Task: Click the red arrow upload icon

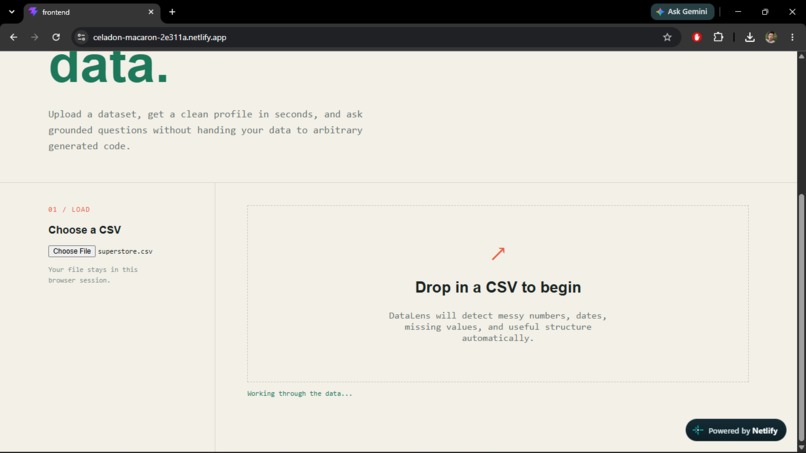Action: pyautogui.click(x=498, y=253)
